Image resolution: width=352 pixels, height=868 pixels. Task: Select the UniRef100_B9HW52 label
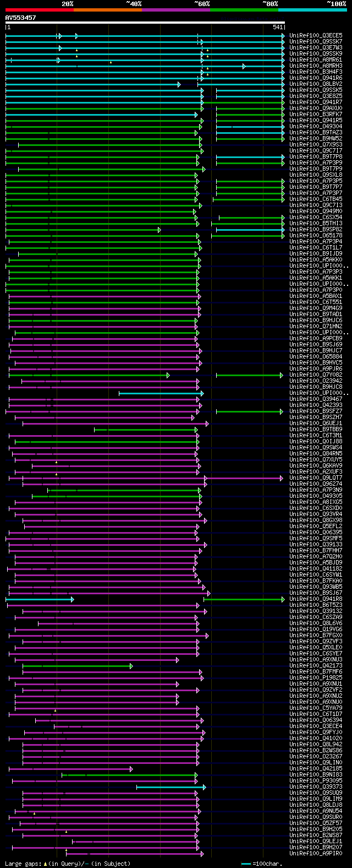click(x=316, y=139)
